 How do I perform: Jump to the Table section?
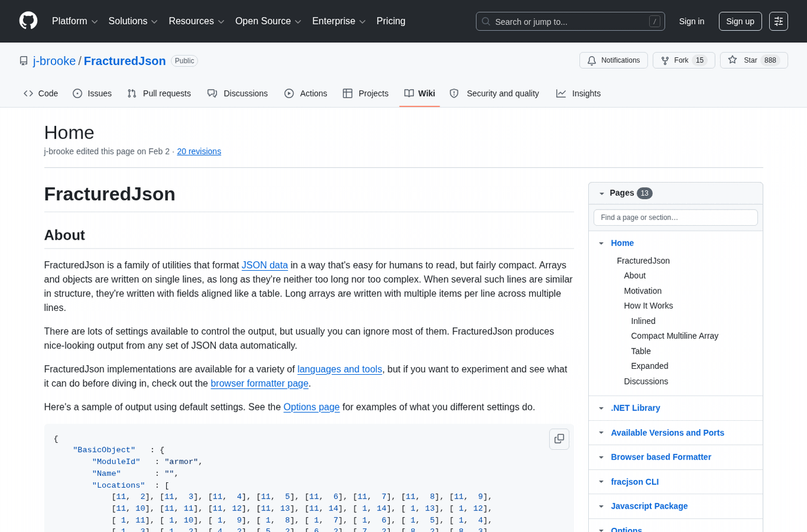coord(641,351)
